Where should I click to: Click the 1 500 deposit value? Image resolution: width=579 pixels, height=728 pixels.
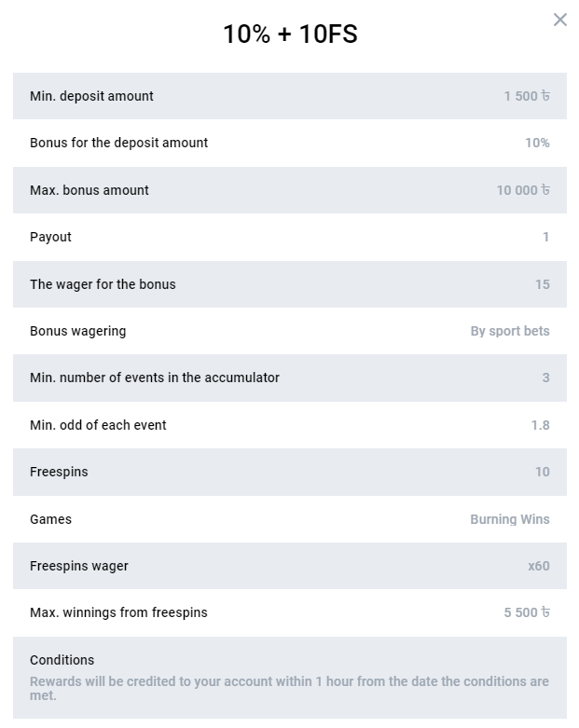527,96
